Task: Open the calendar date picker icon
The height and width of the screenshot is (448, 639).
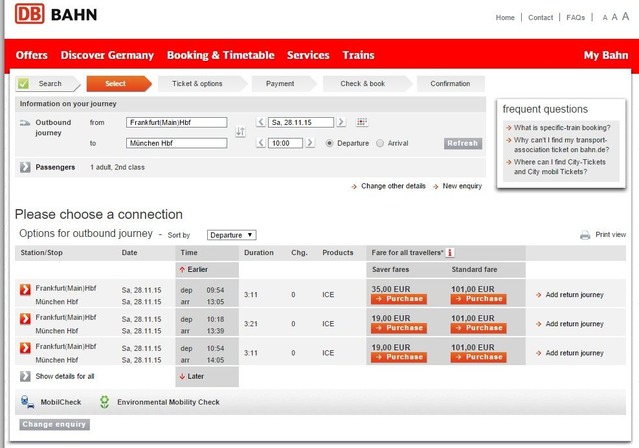Action: [361, 121]
